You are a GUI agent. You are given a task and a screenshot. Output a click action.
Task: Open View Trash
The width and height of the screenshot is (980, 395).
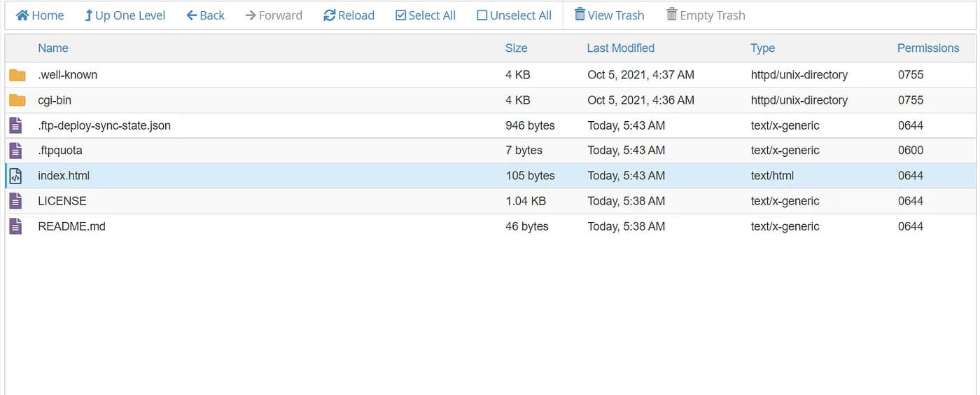coord(608,15)
